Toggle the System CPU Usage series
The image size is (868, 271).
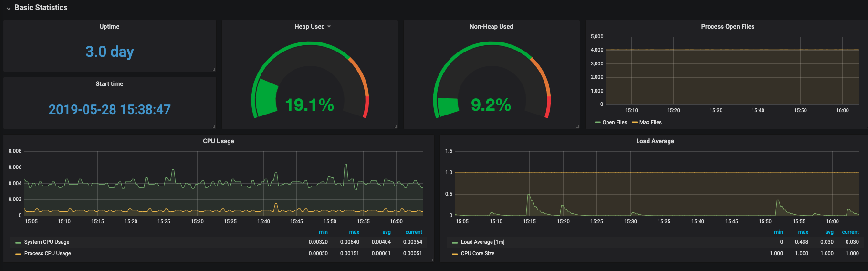coord(47,242)
